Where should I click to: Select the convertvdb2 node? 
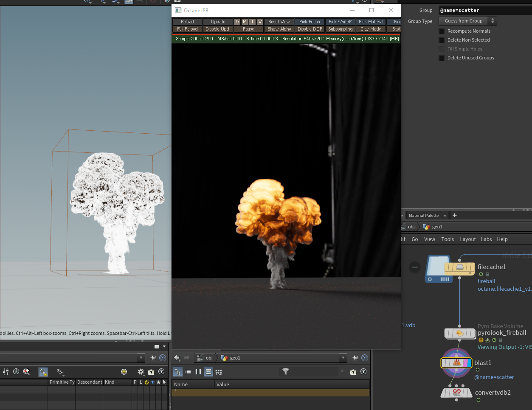(x=456, y=393)
